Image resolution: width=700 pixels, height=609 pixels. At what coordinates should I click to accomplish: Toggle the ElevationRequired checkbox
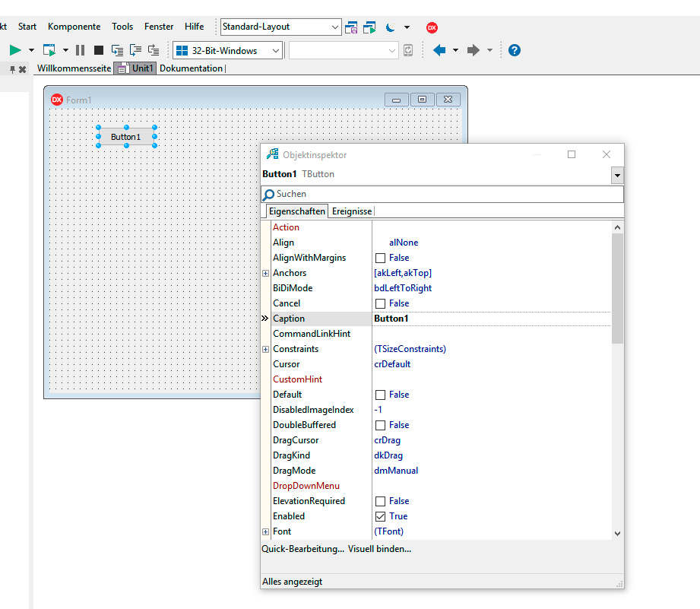(x=380, y=501)
